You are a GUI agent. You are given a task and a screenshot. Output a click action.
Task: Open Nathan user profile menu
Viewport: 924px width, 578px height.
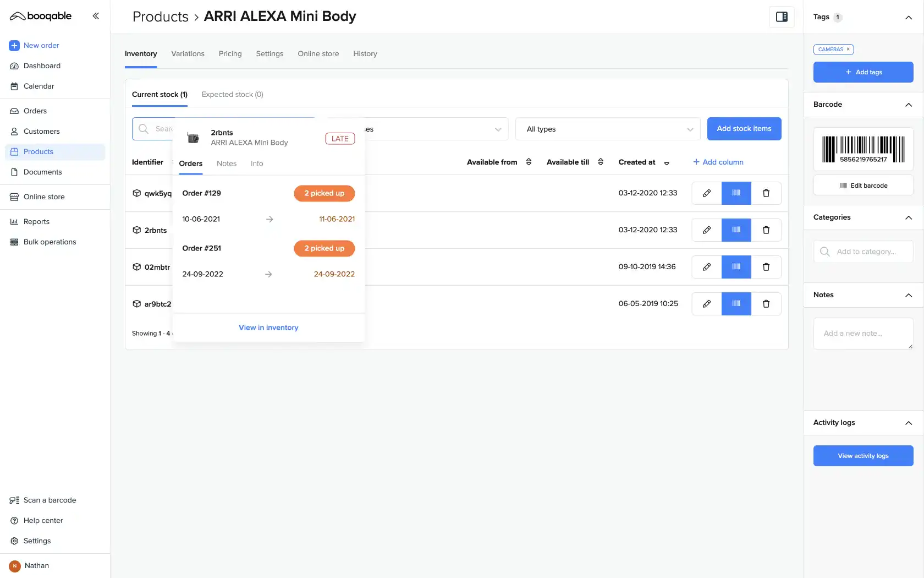click(30, 566)
